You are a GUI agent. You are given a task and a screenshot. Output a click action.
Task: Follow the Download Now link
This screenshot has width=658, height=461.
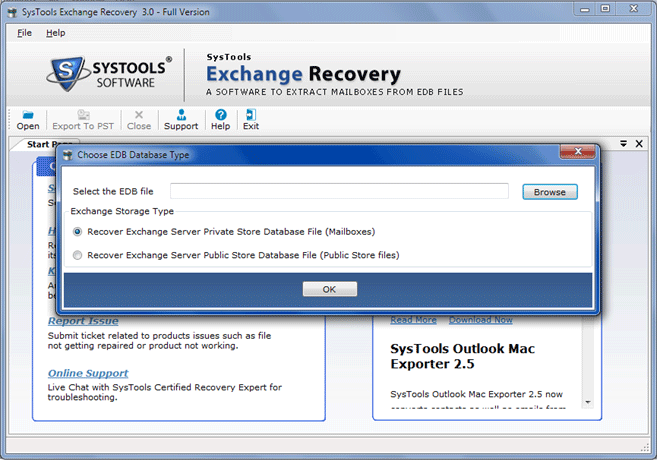pos(481,320)
